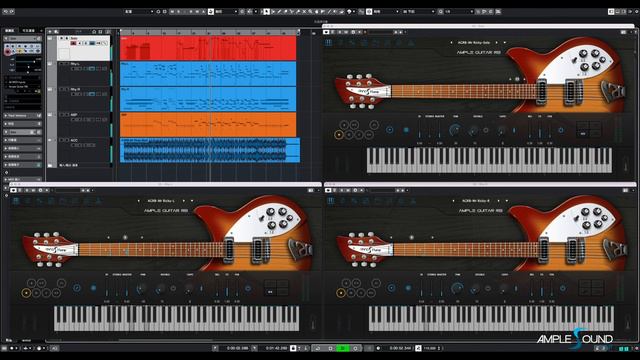Solo the Rhy-L track
640x360 pixels.
pyautogui.click(x=67, y=64)
